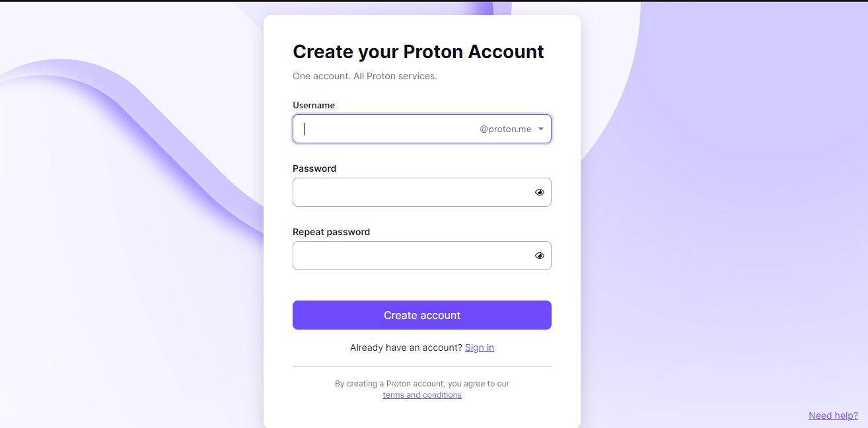This screenshot has height=428, width=868.
Task: Click the Create account button
Action: 422,315
